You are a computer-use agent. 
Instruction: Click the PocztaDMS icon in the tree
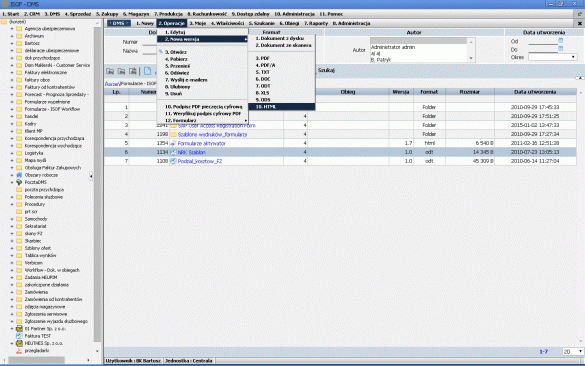(19, 182)
